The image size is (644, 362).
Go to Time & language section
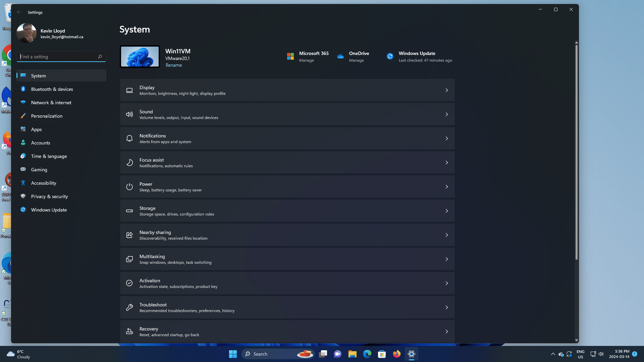click(x=49, y=156)
